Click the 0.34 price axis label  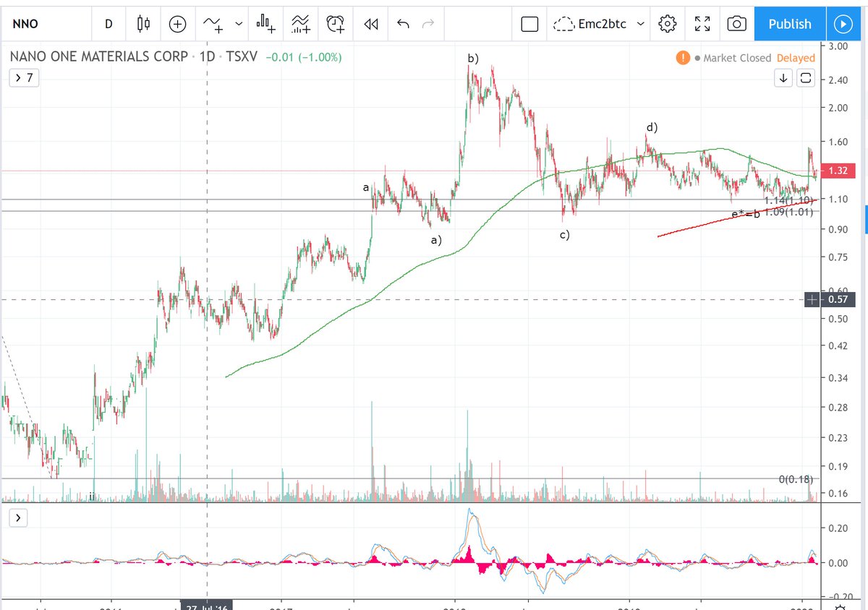click(838, 377)
